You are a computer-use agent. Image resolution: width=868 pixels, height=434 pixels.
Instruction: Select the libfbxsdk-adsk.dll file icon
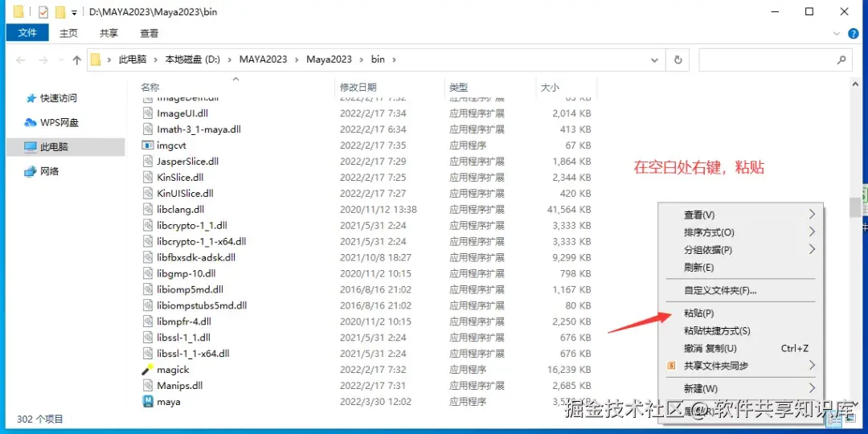[x=147, y=257]
